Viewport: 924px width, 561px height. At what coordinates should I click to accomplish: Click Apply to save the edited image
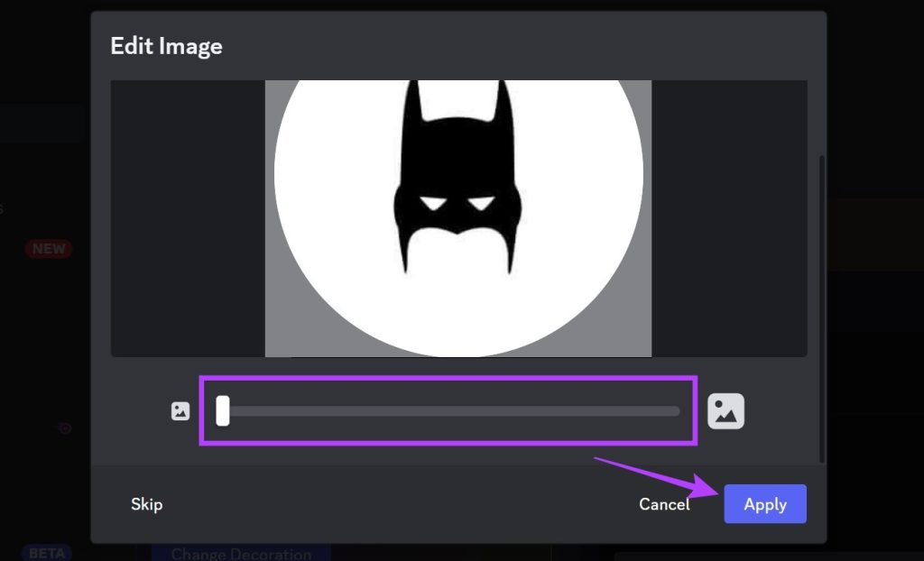764,504
